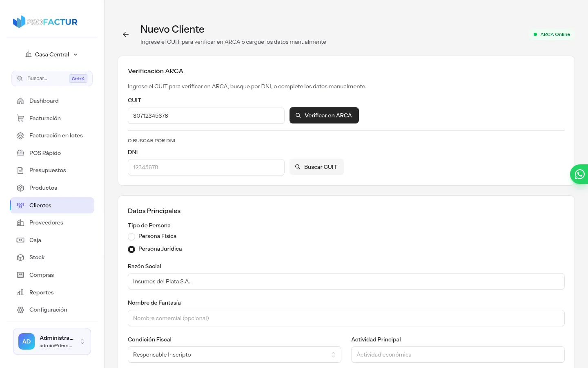This screenshot has height=368, width=588.
Task: Click the Configuración gear icon
Action: tap(20, 310)
